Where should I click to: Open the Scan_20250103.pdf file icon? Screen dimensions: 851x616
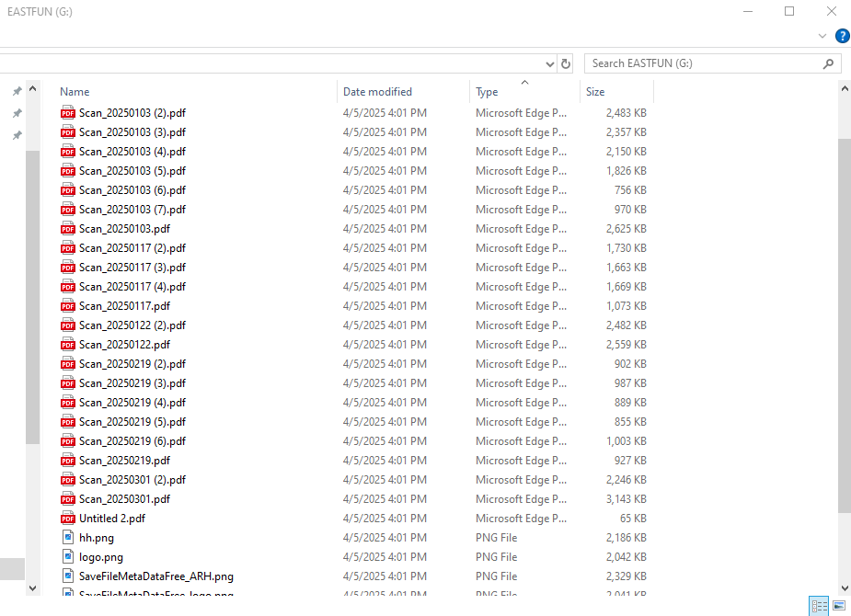pos(67,228)
